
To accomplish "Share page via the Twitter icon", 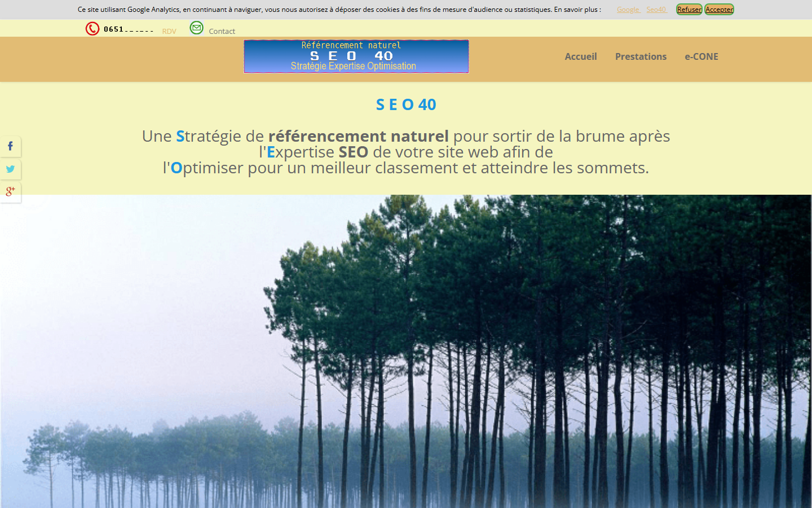I will point(10,169).
